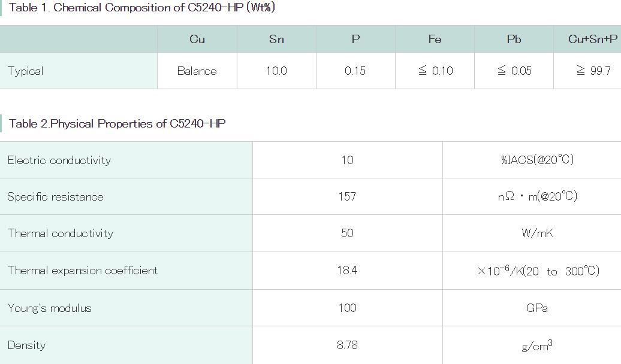The width and height of the screenshot is (621, 364).
Task: Click the Cu+Sn+P column header
Action: [x=587, y=39]
